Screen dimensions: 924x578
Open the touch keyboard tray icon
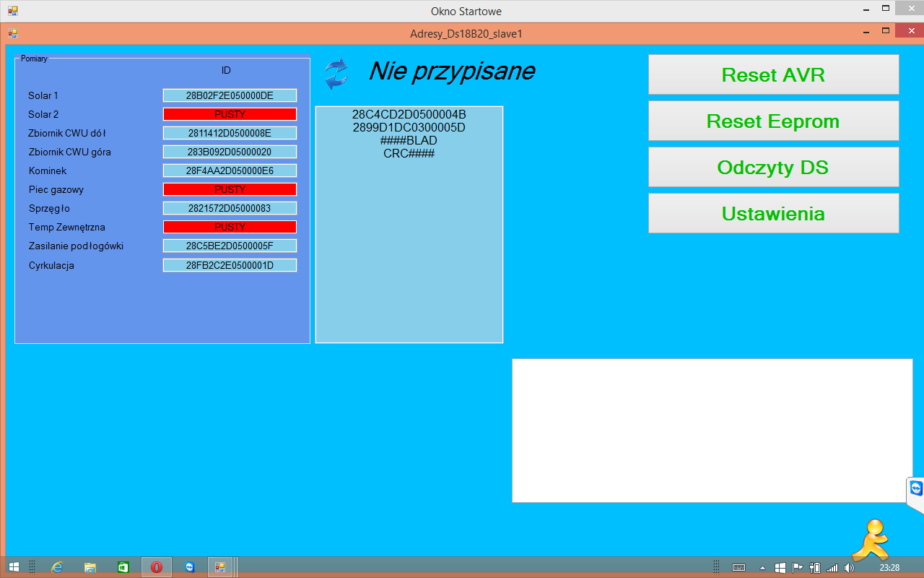coord(738,567)
